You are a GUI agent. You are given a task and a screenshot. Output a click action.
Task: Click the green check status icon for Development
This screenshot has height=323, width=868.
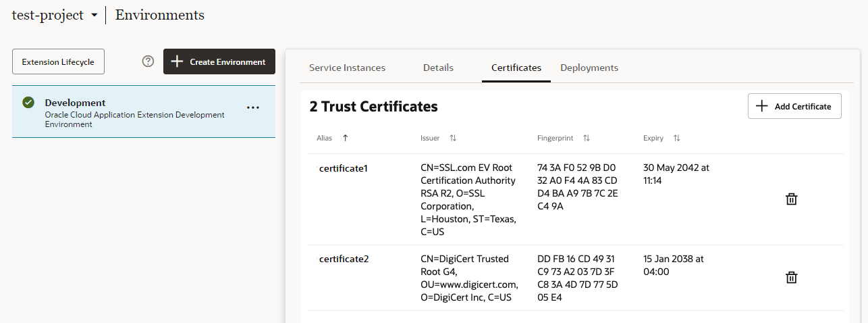point(28,103)
